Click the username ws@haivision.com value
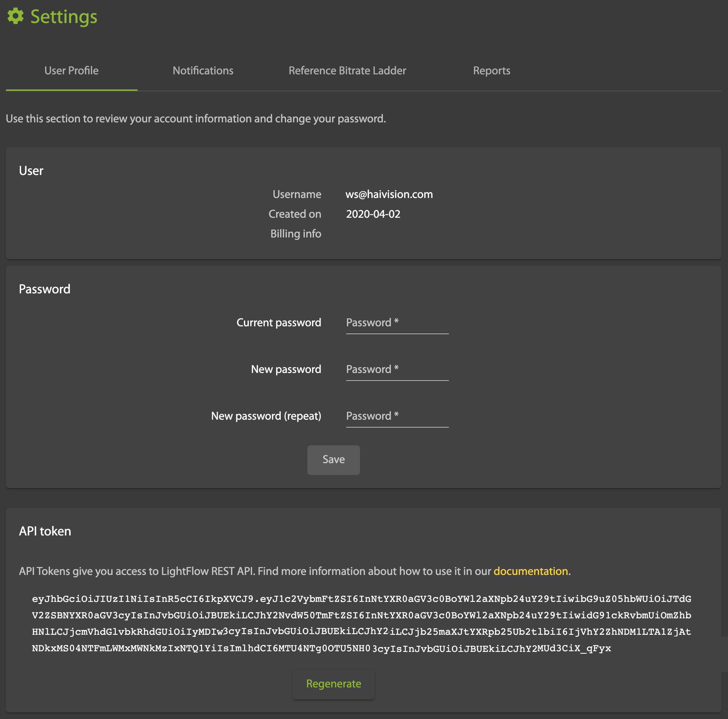The image size is (728, 719). (x=389, y=194)
